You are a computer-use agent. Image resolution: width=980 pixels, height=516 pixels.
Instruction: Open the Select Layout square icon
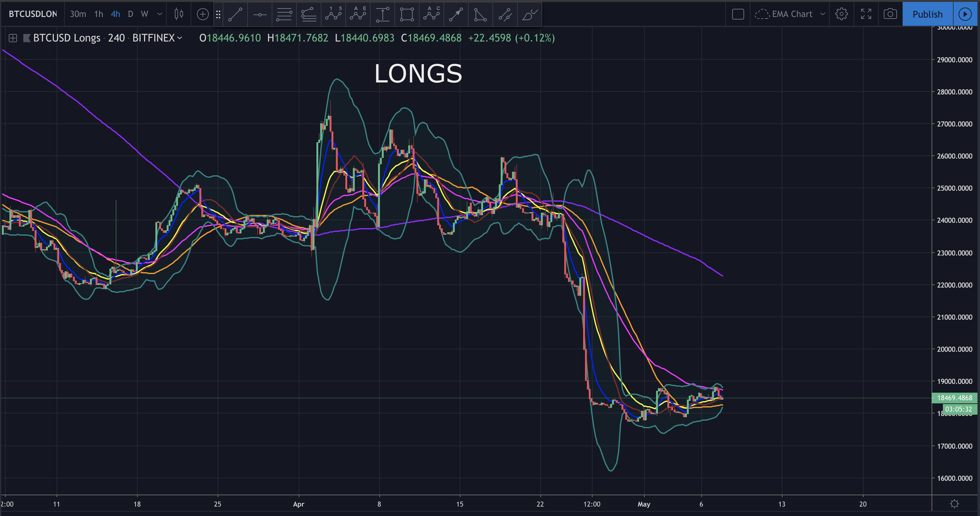738,14
